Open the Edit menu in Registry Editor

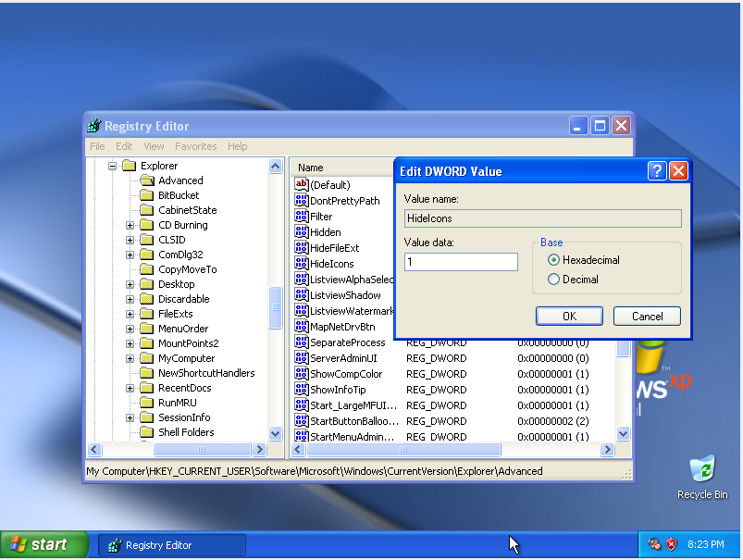[x=124, y=146]
